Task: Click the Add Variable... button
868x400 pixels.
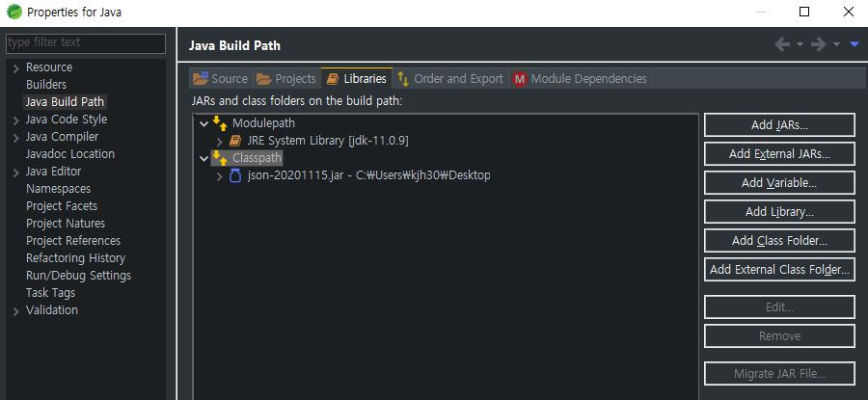Action: [779, 182]
